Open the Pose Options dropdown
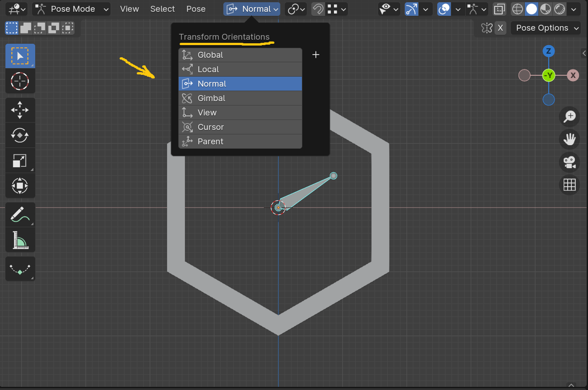The height and width of the screenshot is (390, 588). [546, 28]
